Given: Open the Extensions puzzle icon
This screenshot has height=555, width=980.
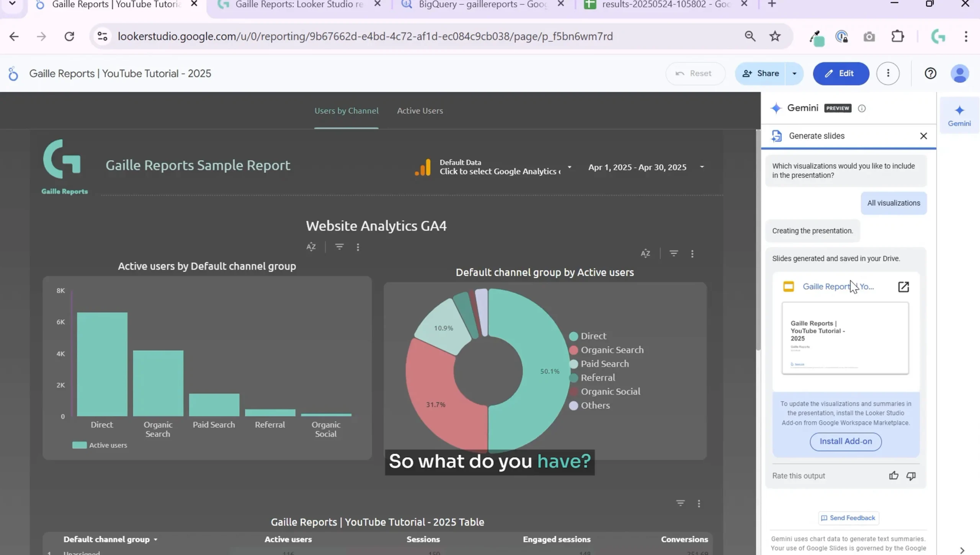Looking at the screenshot, I should [898, 36].
